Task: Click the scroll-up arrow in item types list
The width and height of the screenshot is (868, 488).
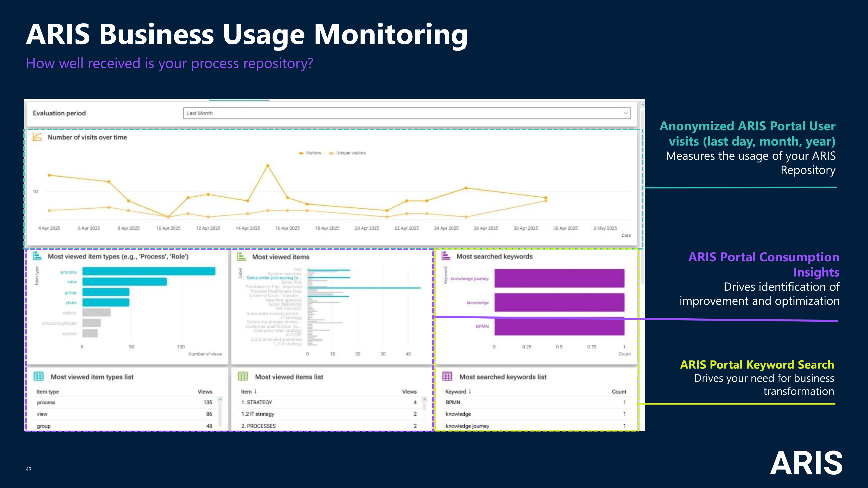Action: click(x=220, y=400)
